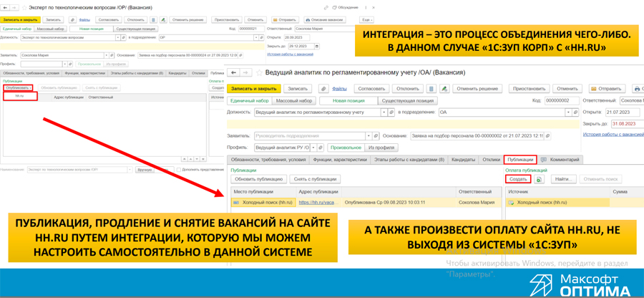Open the Ведущий аналитик РУ profile record

click(x=321, y=147)
